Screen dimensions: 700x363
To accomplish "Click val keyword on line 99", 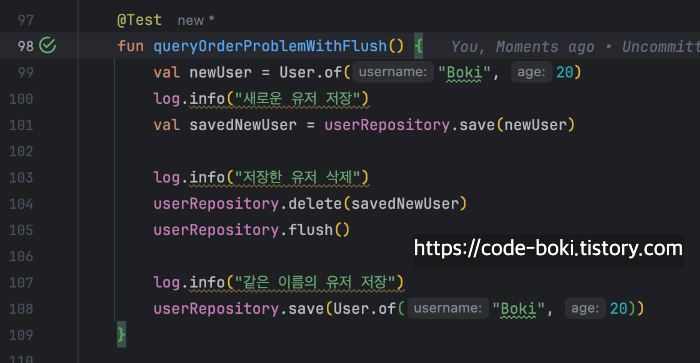I will [x=167, y=72].
